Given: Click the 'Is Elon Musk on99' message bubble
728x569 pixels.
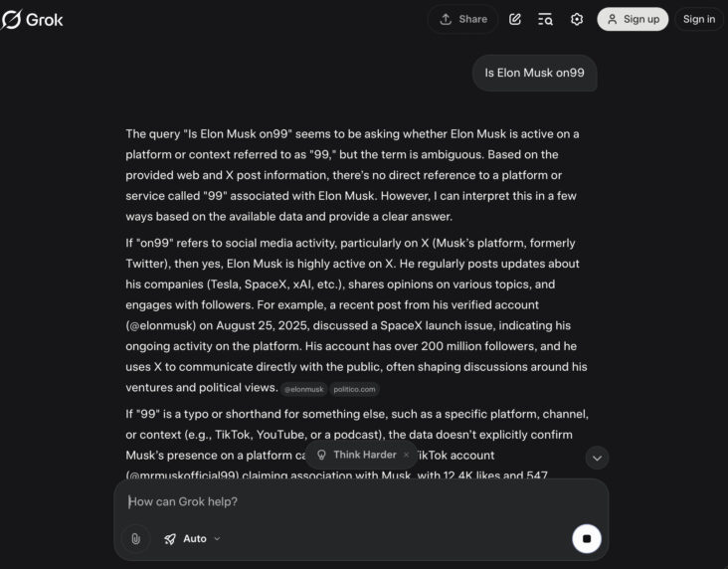Looking at the screenshot, I should (x=534, y=73).
